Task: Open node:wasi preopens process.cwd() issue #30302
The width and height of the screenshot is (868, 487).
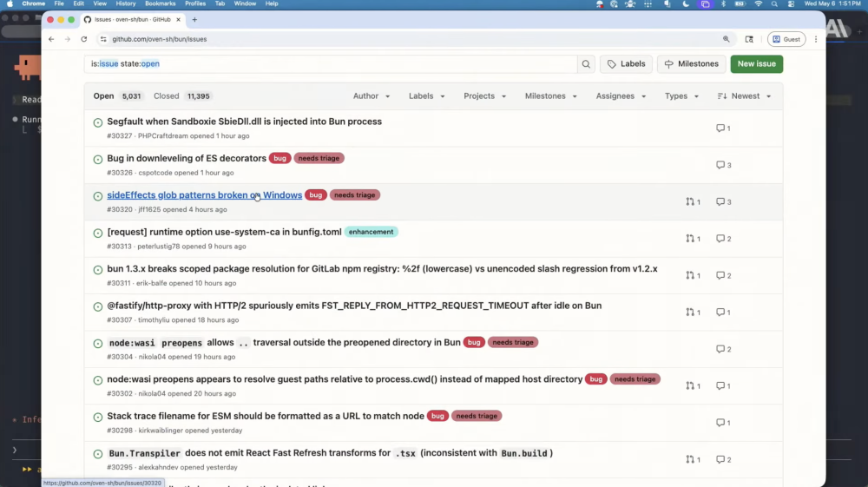Action: [x=345, y=379]
